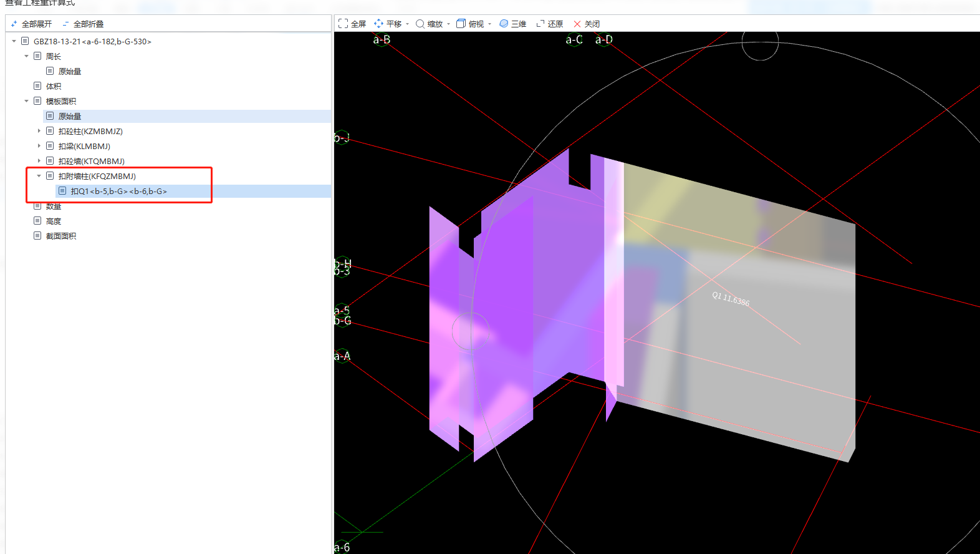980x554 pixels.
Task: Select the GBZ18-13-21<a-6-182,b-G-530> root item
Action: 92,41
